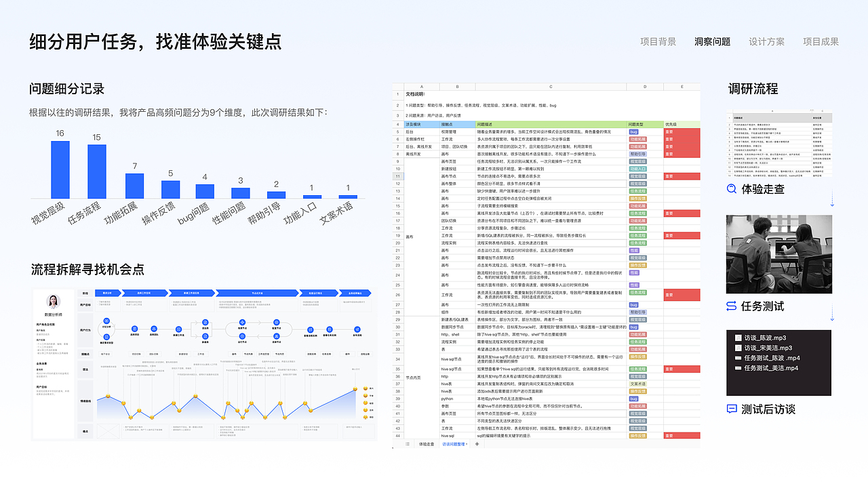
Task: Select spreadsheet column header C
Action: click(551, 87)
